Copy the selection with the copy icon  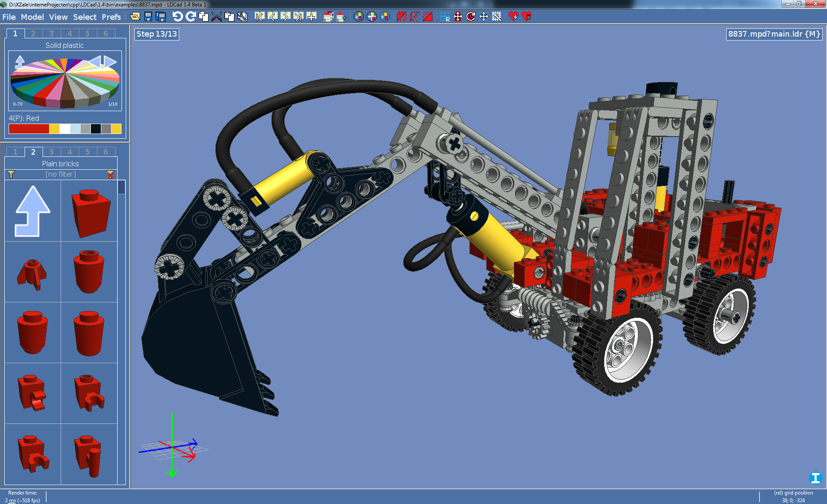click(203, 17)
